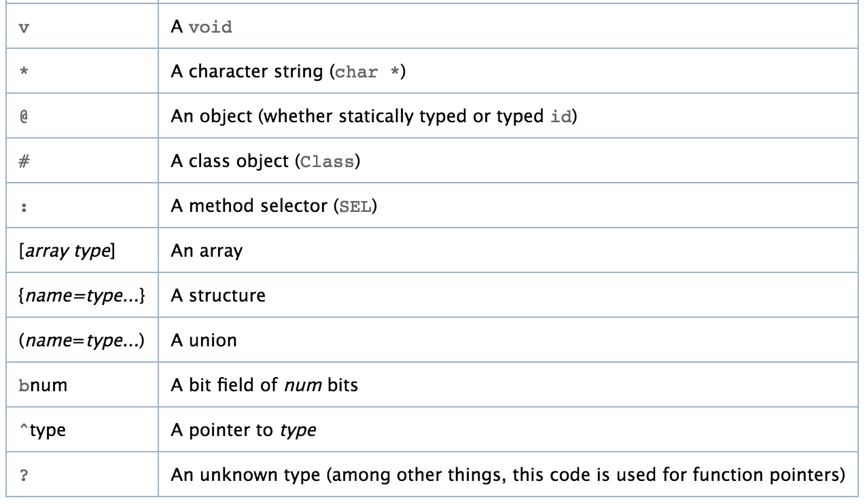Viewport: 867px width, 504px height.
Task: Click the "v" type code cell
Action: pos(25,27)
